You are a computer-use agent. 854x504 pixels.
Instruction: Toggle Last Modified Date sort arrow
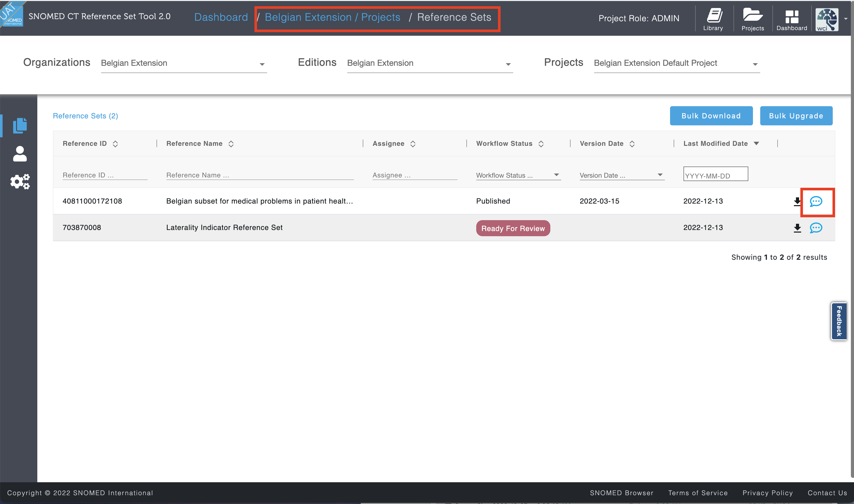pyautogui.click(x=757, y=143)
